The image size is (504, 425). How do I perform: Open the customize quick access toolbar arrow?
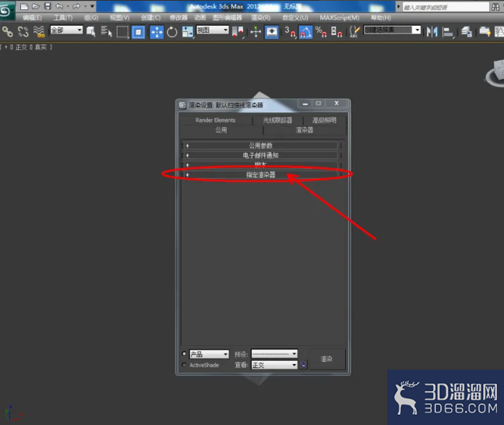coord(92,6)
